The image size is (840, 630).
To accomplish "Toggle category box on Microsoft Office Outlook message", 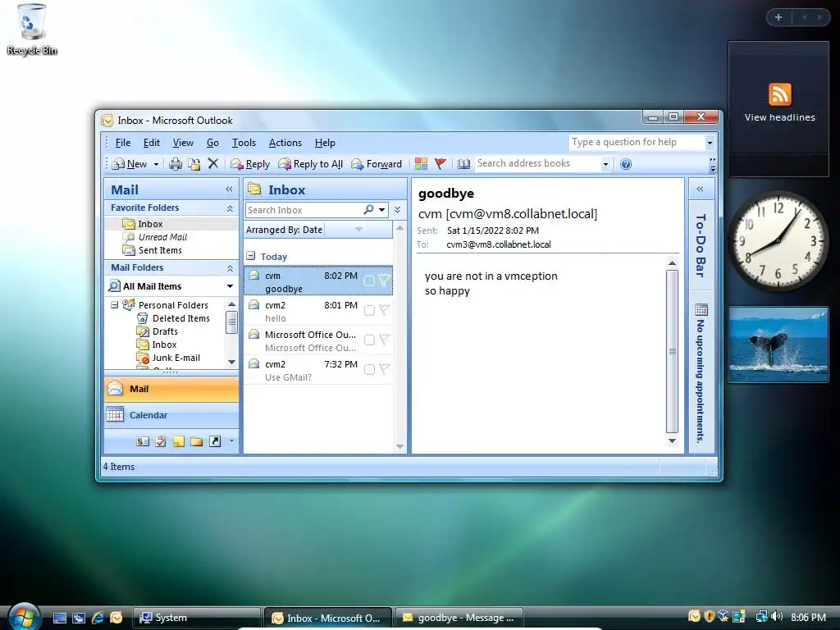I will pyautogui.click(x=369, y=340).
